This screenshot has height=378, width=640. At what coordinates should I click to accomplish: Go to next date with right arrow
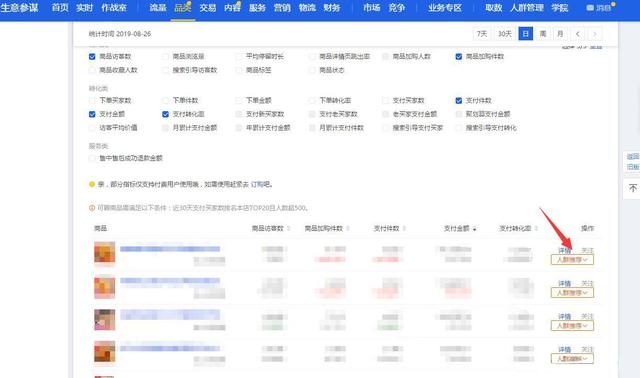(x=595, y=34)
